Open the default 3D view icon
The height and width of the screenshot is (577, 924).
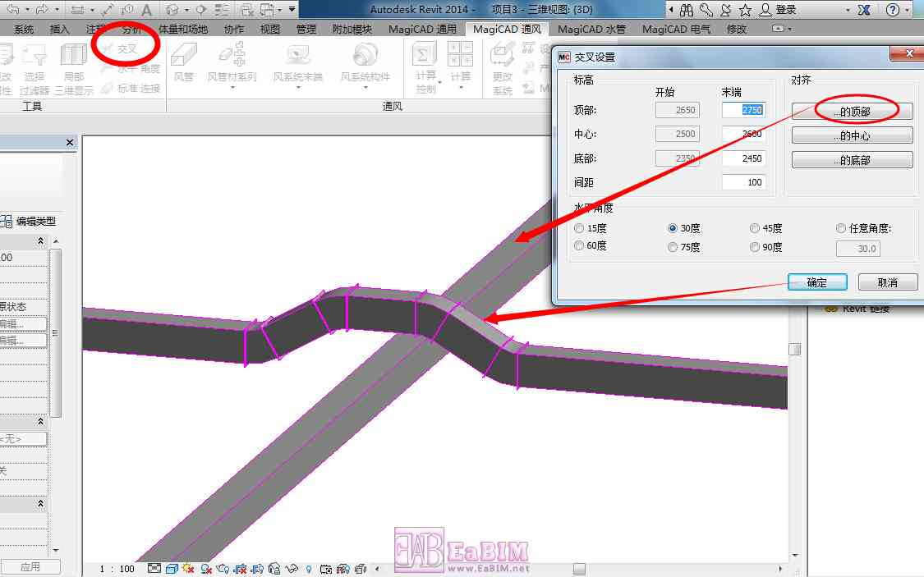(172, 9)
